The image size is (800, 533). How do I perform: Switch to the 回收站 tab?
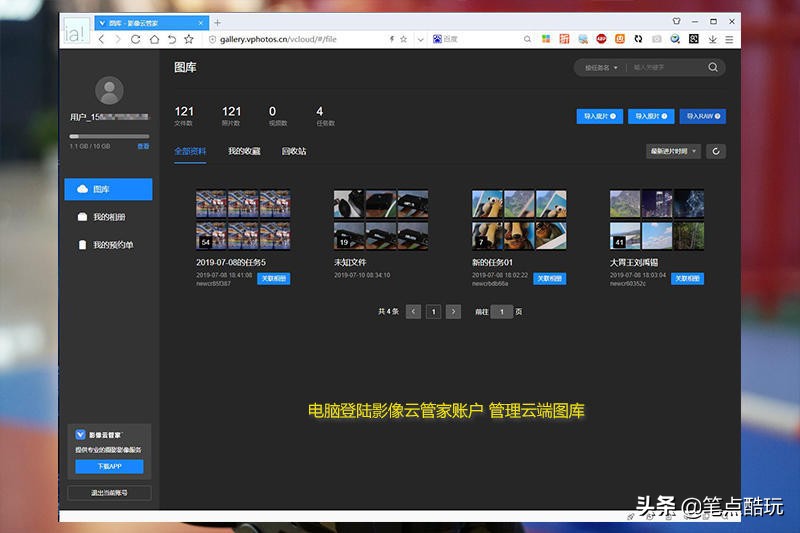[294, 151]
